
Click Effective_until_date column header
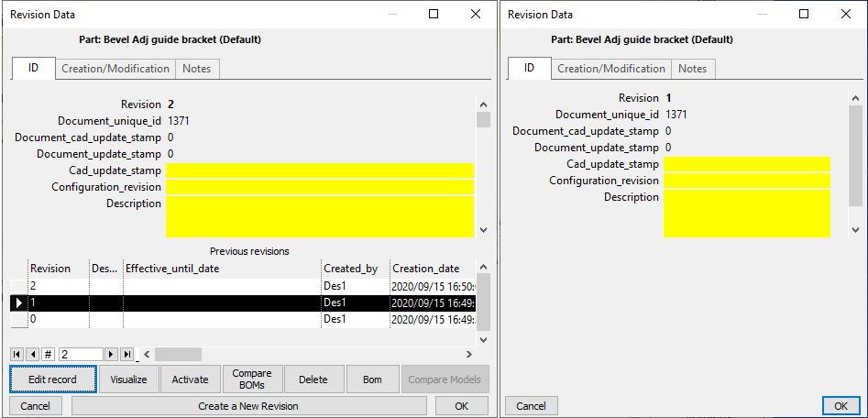[x=222, y=269]
